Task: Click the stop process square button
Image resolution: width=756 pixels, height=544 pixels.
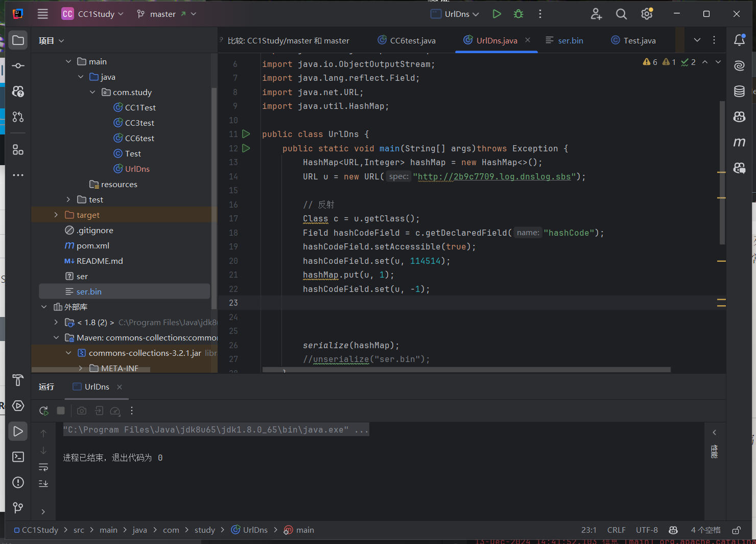Action: tap(61, 411)
